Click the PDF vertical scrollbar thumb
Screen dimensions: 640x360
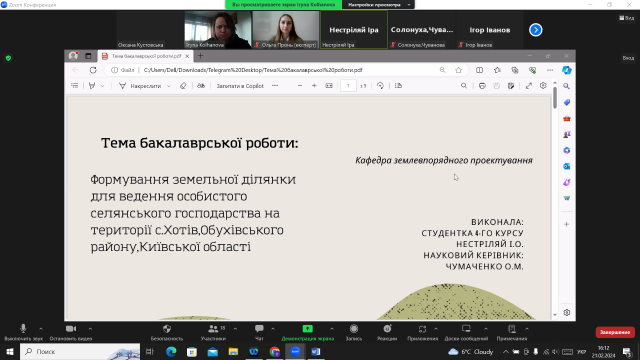tap(555, 98)
